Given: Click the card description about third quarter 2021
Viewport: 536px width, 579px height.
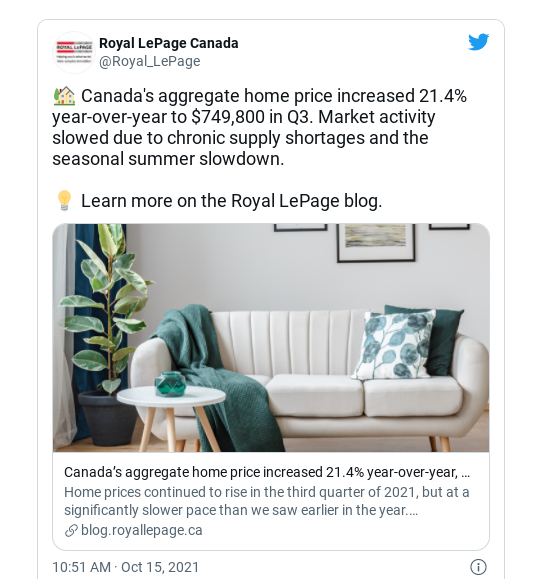Looking at the screenshot, I should pos(267,501).
